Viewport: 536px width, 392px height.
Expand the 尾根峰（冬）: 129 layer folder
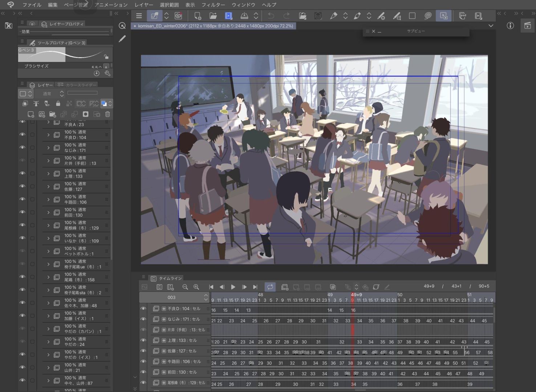(48, 225)
